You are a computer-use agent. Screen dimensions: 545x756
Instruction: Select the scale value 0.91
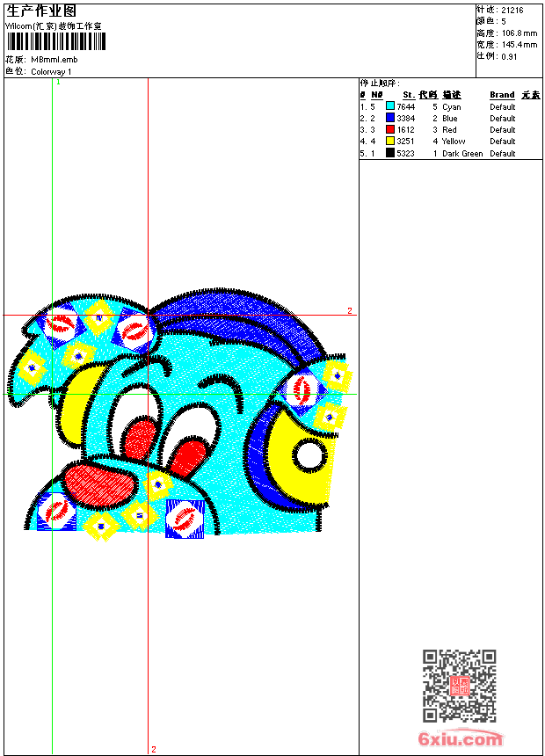coord(509,56)
